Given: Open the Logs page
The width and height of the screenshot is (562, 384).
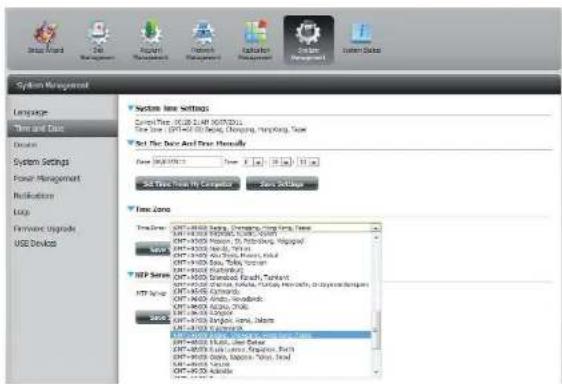Looking at the screenshot, I should 22,212.
